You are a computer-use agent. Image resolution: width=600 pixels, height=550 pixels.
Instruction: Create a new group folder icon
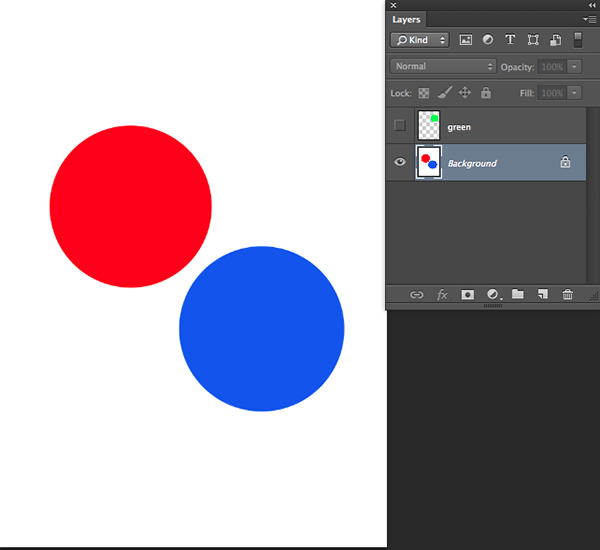[x=518, y=294]
